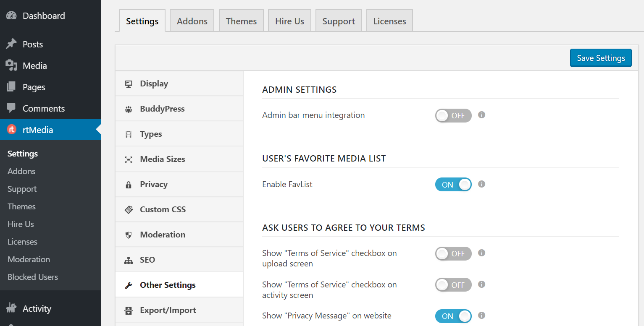Enable Admin bar menu integration

[453, 115]
